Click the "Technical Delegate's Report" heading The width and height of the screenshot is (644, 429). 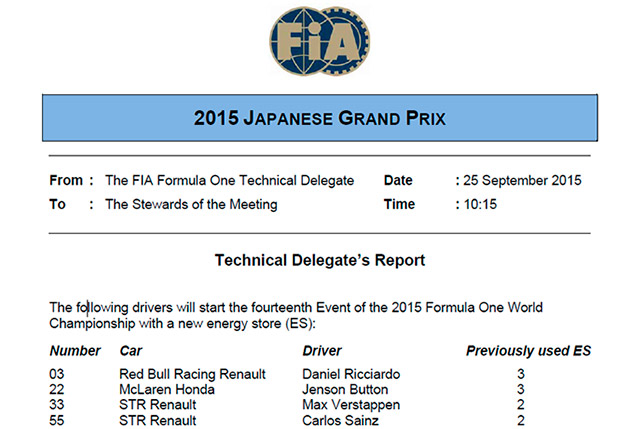pyautogui.click(x=320, y=261)
